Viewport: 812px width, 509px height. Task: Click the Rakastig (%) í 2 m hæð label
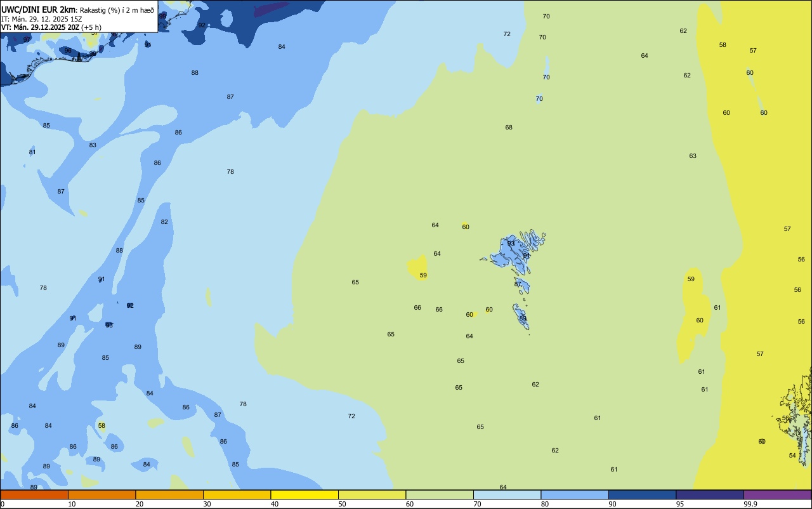click(x=117, y=10)
